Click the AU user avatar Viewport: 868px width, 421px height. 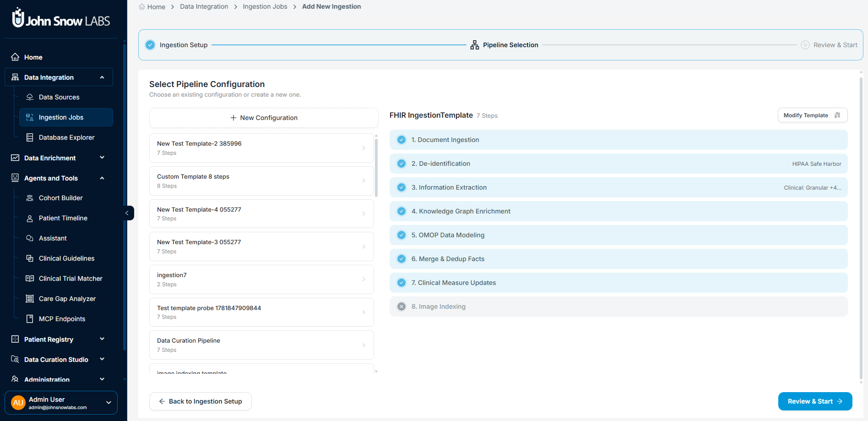[x=18, y=403]
